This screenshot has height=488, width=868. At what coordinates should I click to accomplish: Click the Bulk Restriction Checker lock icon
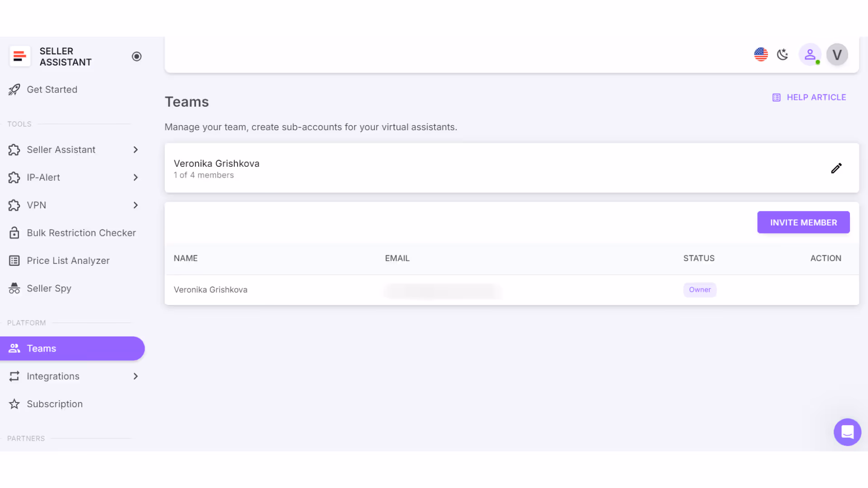(x=14, y=233)
